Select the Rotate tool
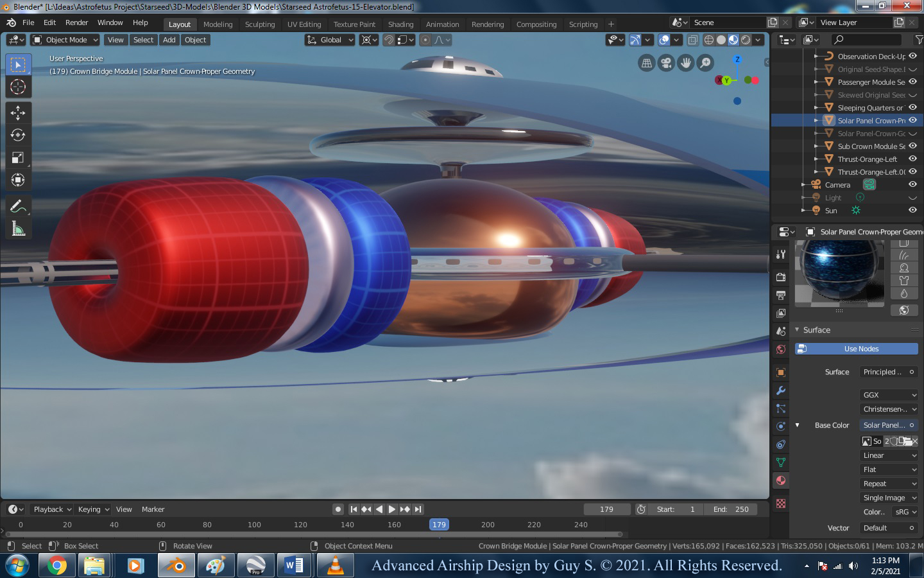The image size is (924, 578). tap(18, 136)
